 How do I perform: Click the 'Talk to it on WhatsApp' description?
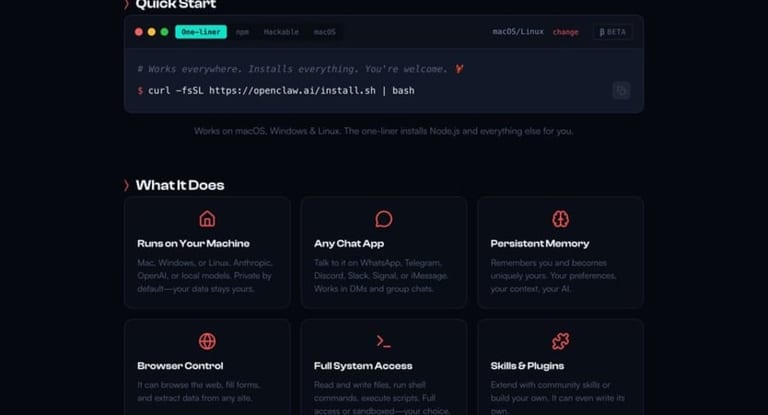tap(381, 276)
